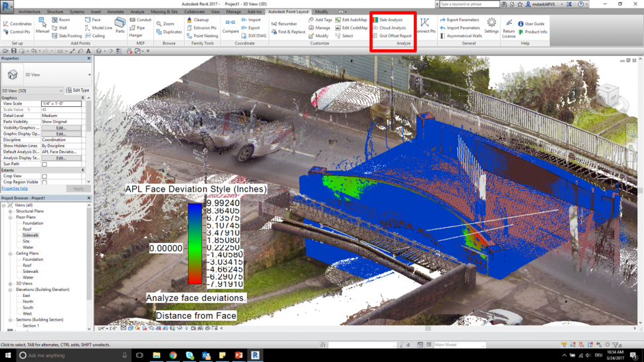Toggle the Sun Path checkbox
The height and width of the screenshot is (362, 644).
point(44,164)
